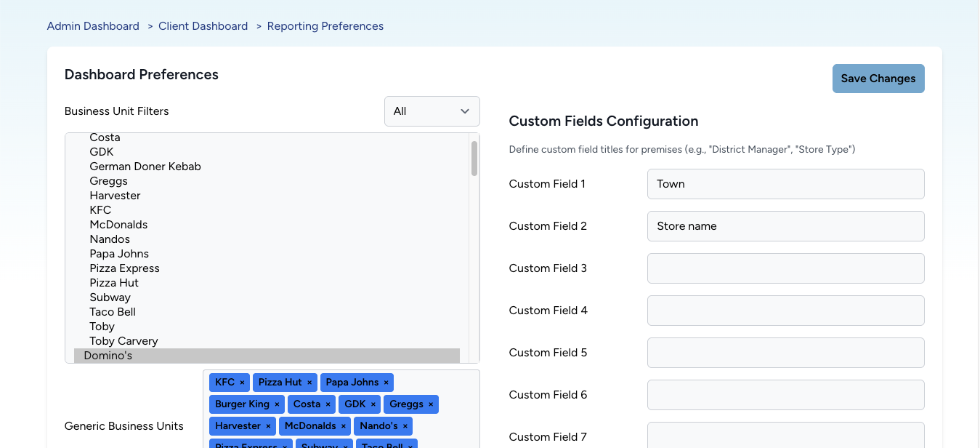Go to Admin Dashboard breadcrumb

pos(93,26)
